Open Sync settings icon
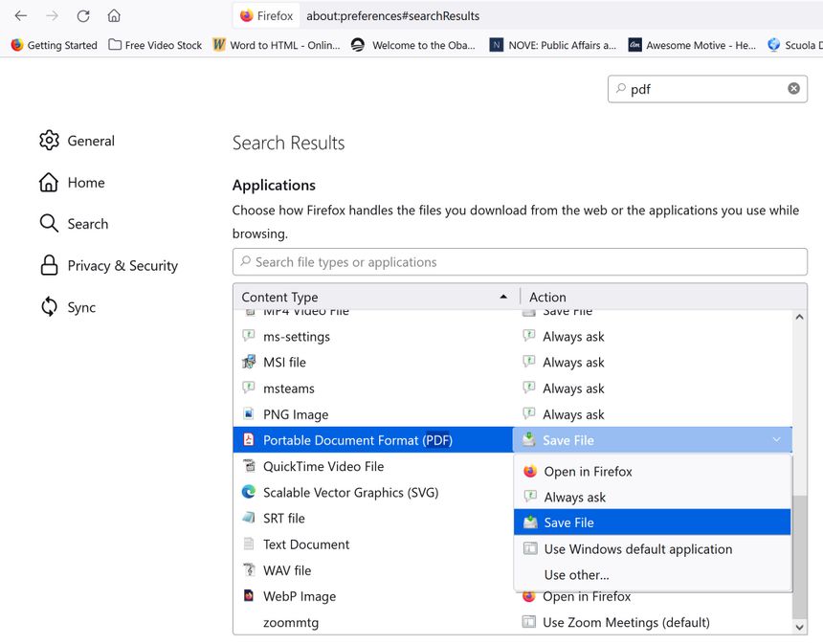The width and height of the screenshot is (823, 644). pos(49,307)
